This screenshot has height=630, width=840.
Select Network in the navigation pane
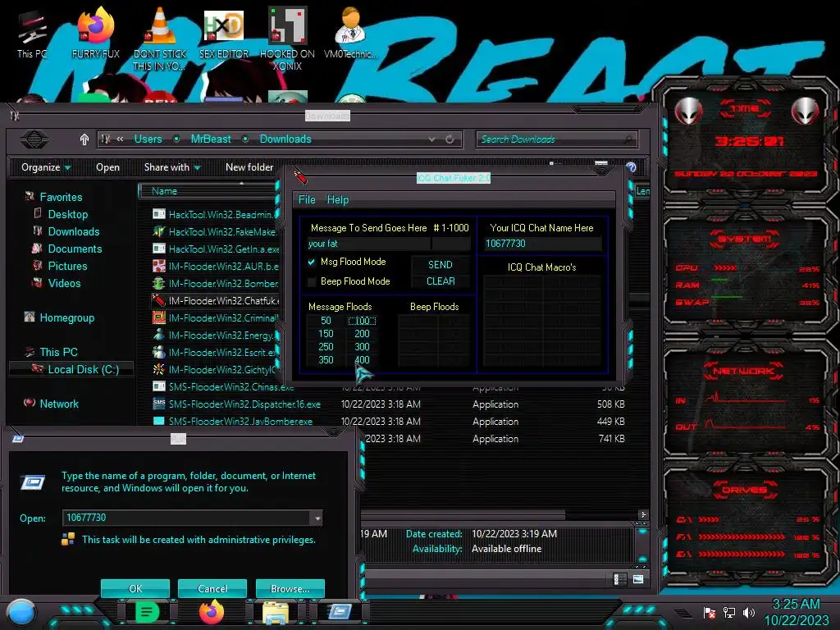[59, 404]
